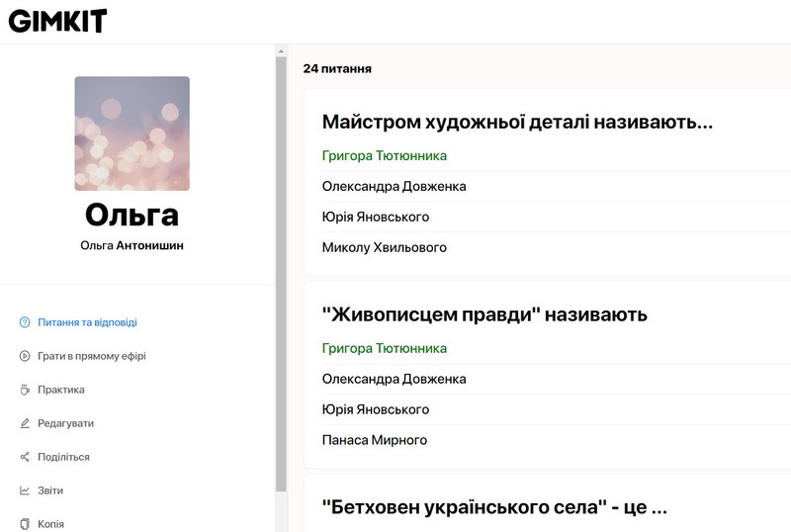Select Грати в прямому ефірі menu item
The image size is (791, 532).
pyautogui.click(x=92, y=356)
